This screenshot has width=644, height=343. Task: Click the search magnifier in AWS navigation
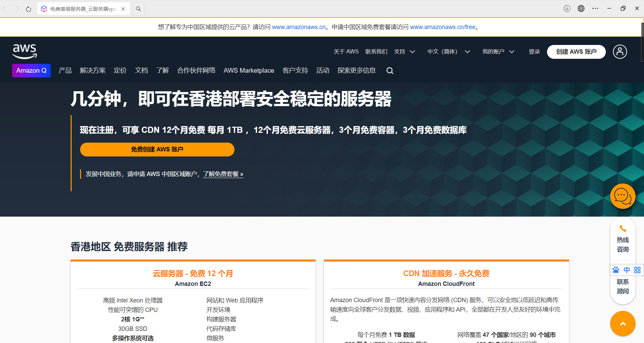coord(390,71)
